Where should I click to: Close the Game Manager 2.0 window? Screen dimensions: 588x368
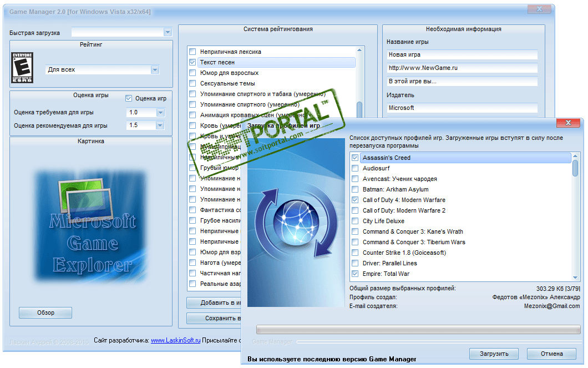coord(539,9)
